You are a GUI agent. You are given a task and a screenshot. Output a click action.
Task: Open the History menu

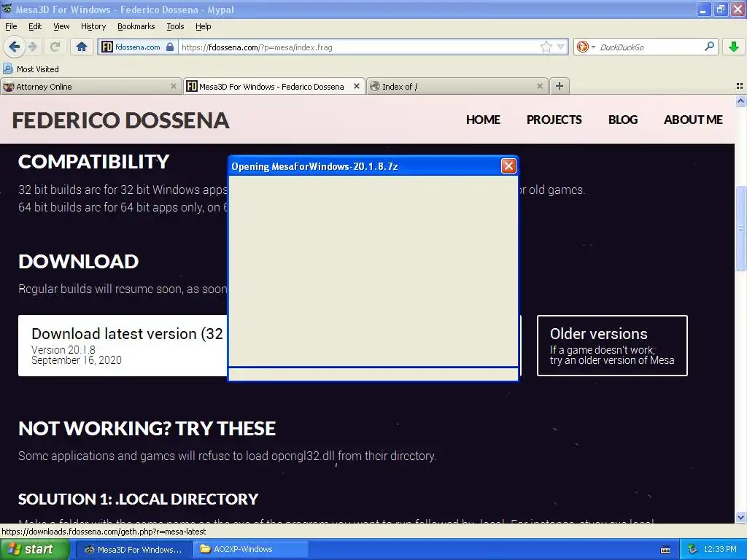tap(93, 26)
